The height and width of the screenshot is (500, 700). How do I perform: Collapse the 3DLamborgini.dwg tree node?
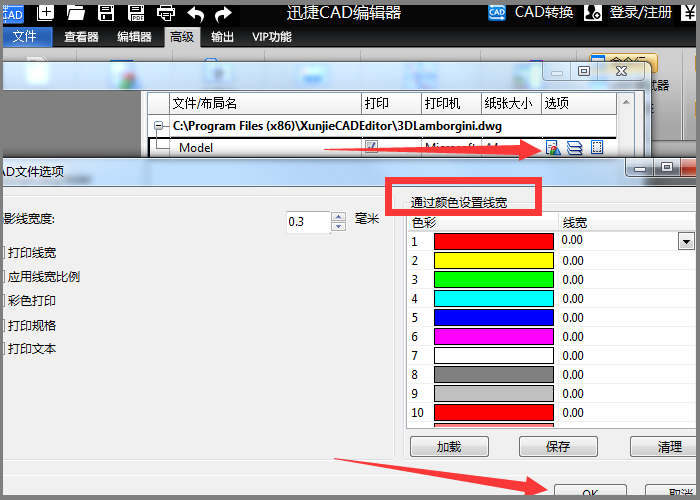158,126
